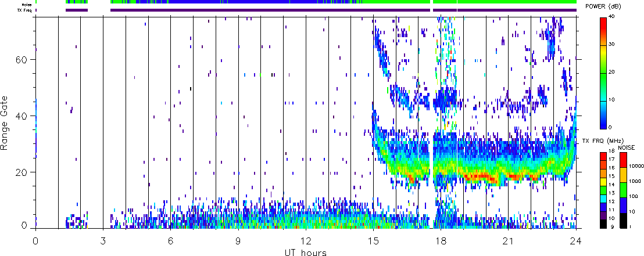Click x-axis tick label '18' under the plot
644x256 pixels.
click(x=441, y=240)
